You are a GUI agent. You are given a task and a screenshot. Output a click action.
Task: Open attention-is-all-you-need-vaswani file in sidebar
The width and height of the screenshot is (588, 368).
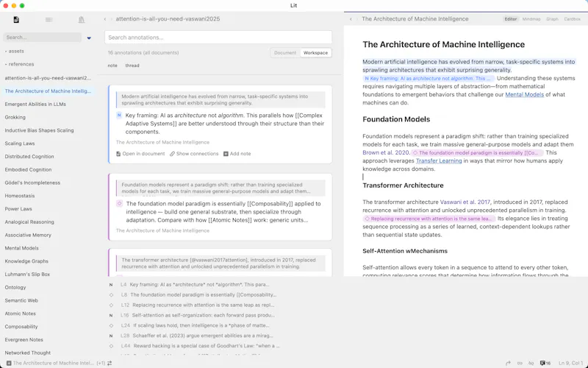point(48,78)
